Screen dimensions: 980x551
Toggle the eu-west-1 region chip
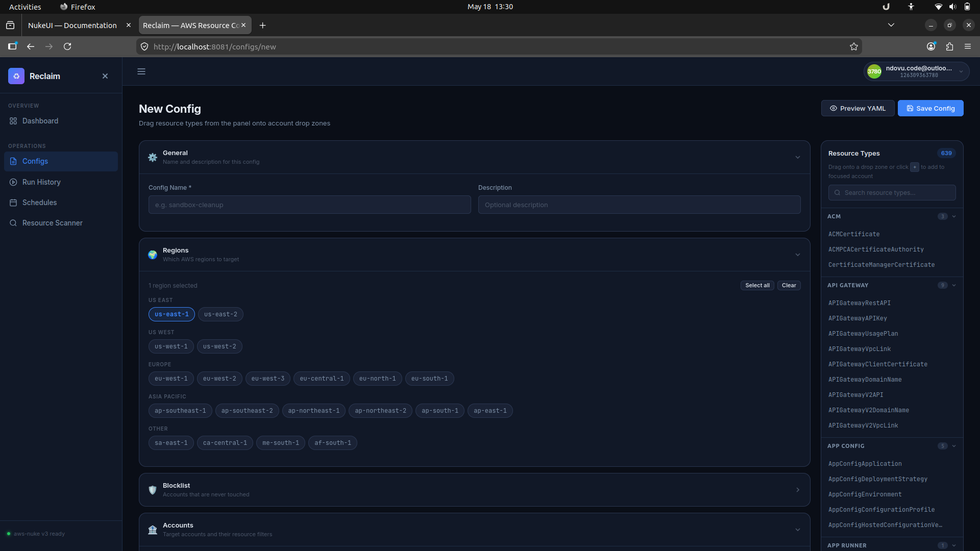tap(171, 379)
